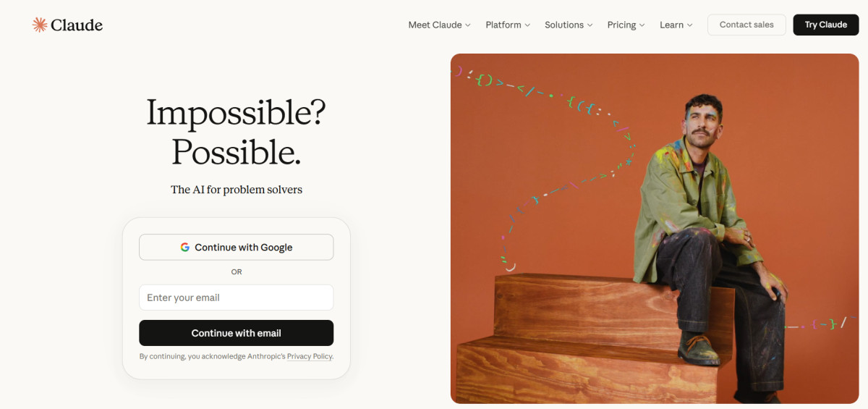Expand the Pricing chevron arrow
This screenshot has height=409, width=868.
coord(642,25)
